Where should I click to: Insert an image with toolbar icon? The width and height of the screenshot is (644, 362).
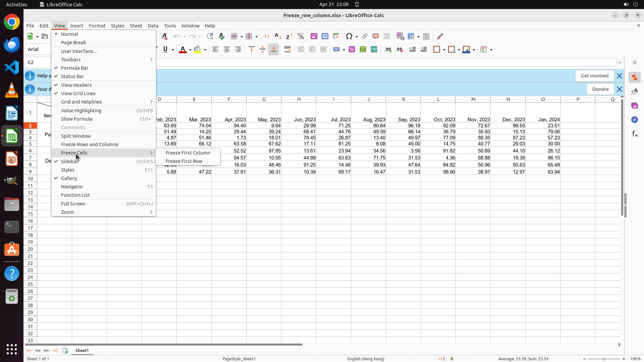(314, 36)
